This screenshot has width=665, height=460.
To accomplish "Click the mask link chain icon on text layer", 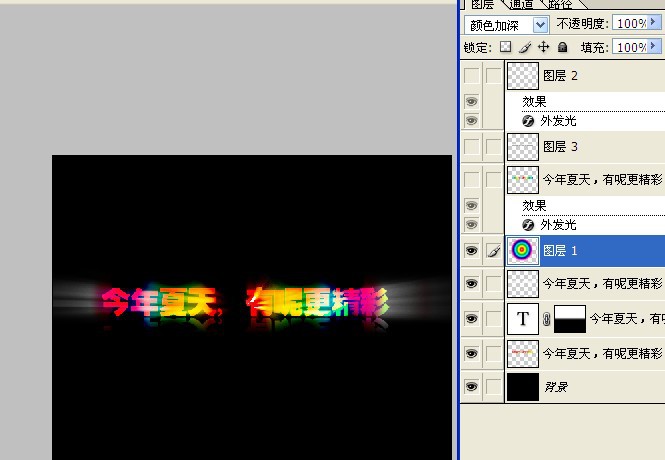I will (x=546, y=320).
